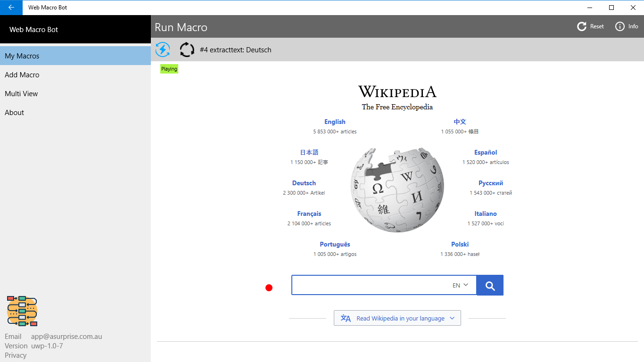Screen dimensions: 644x362
Task: Expand the EN search language dropdown
Action: (460, 285)
